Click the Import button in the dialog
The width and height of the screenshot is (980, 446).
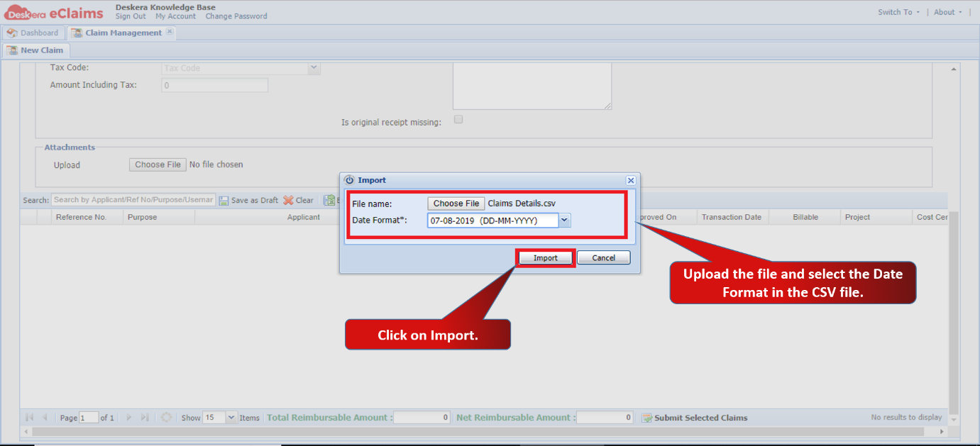pyautogui.click(x=546, y=258)
